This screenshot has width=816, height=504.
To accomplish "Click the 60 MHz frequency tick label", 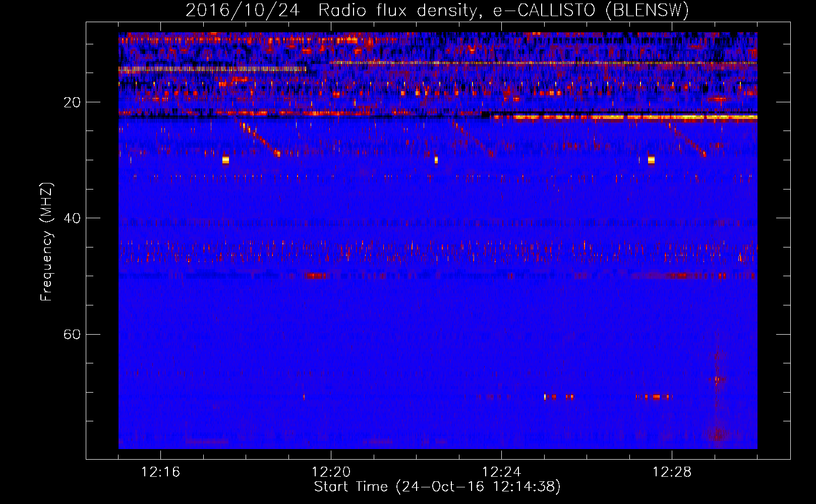I will (x=72, y=334).
